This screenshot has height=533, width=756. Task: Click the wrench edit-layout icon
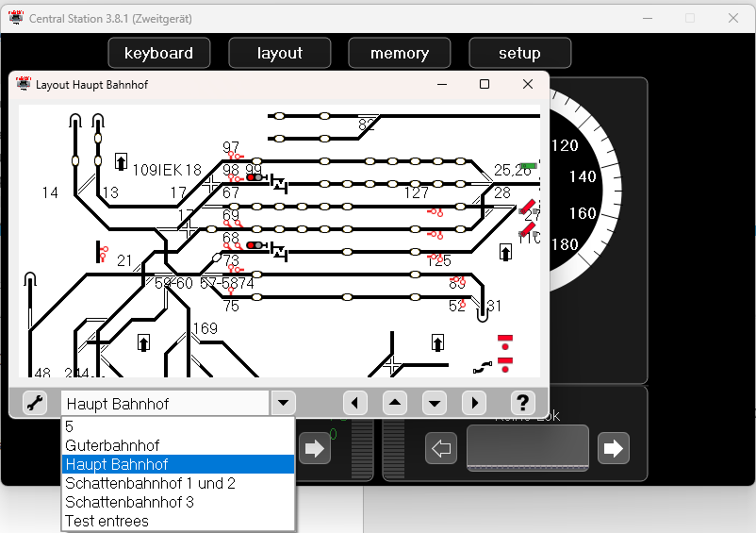tap(35, 404)
